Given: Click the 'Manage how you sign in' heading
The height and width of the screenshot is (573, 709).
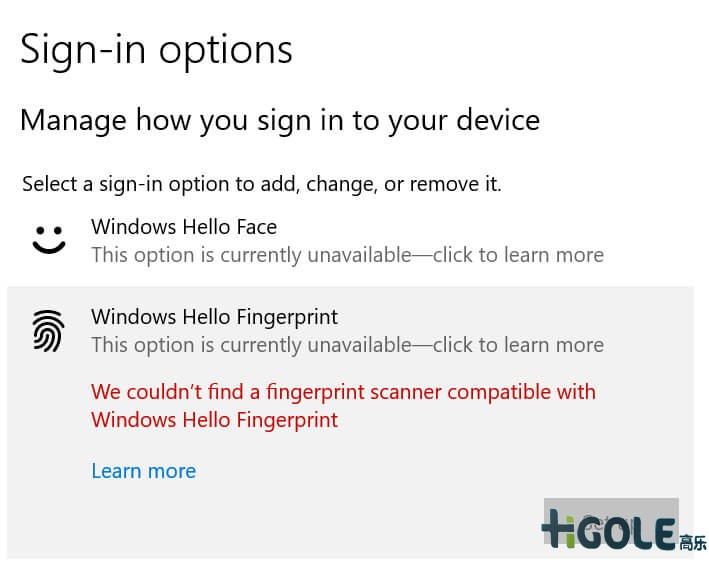Looking at the screenshot, I should (x=279, y=121).
